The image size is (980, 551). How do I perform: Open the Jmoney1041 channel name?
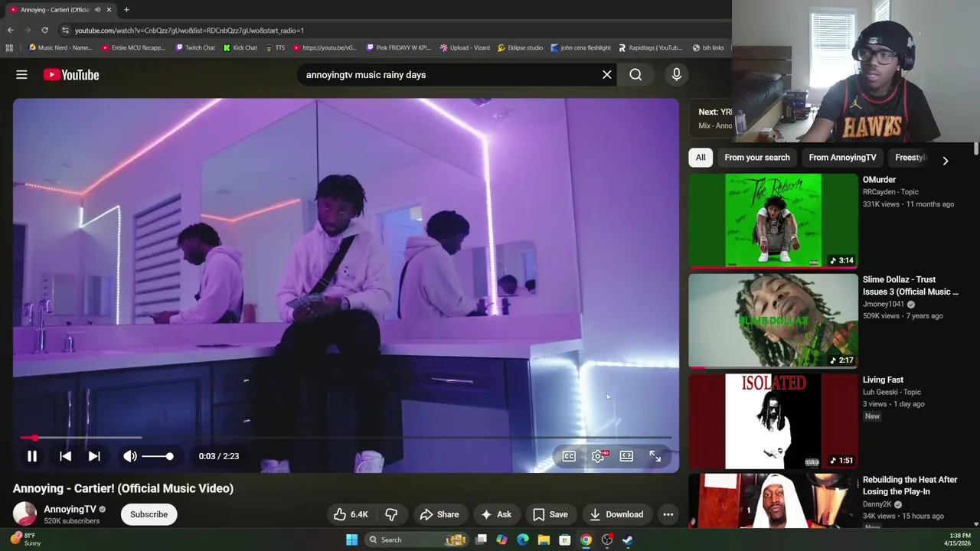pyautogui.click(x=884, y=304)
